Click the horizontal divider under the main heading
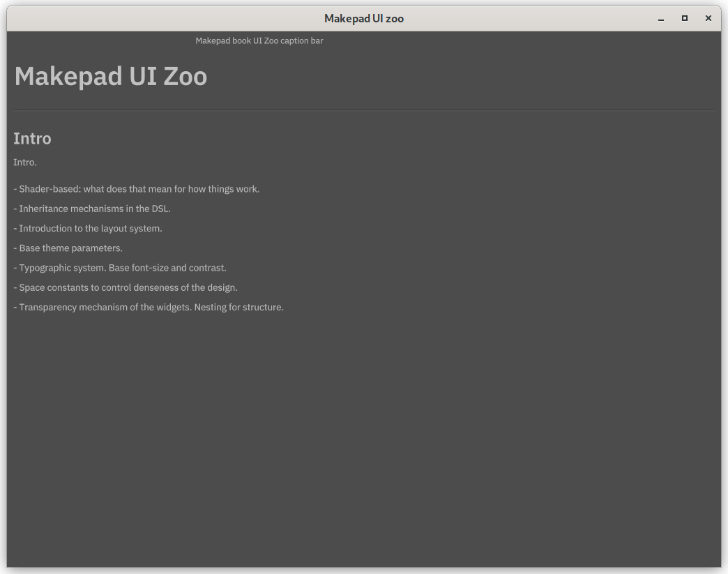 coord(363,110)
